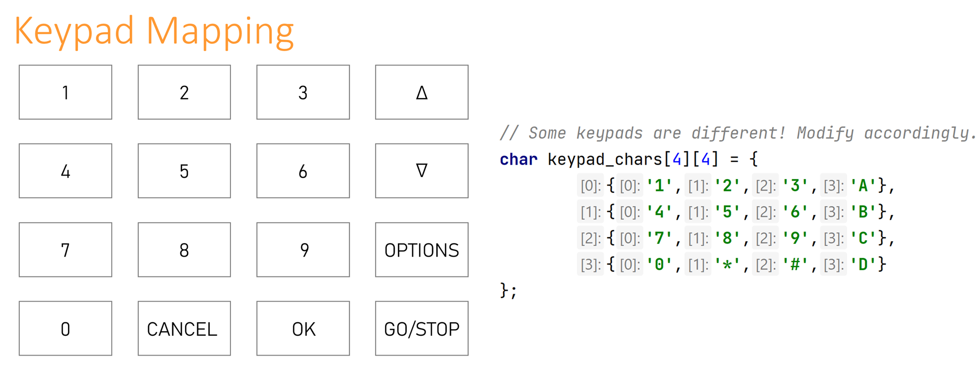Click the Keypad Mapping title

coord(154,31)
